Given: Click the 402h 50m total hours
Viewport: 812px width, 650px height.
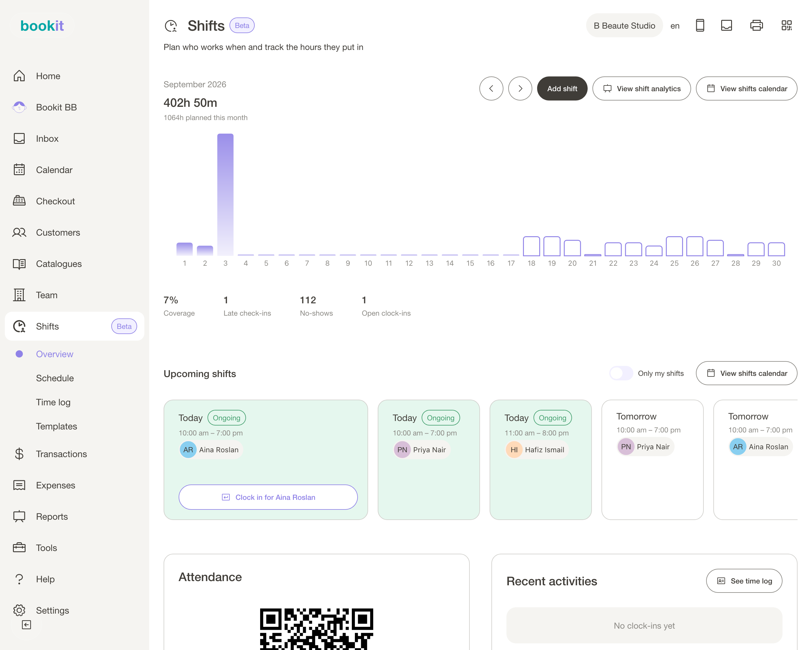Looking at the screenshot, I should point(190,103).
